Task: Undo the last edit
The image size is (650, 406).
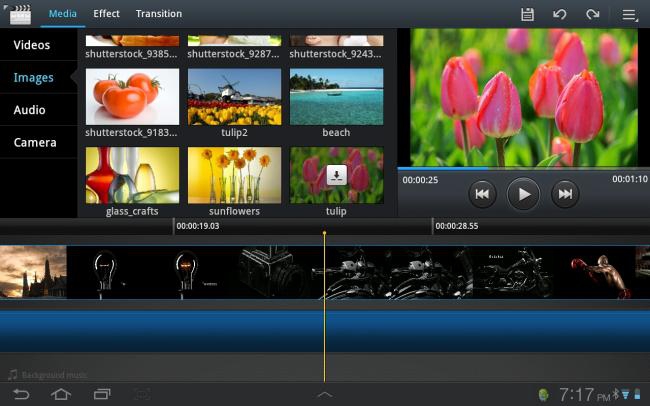Action: [560, 15]
